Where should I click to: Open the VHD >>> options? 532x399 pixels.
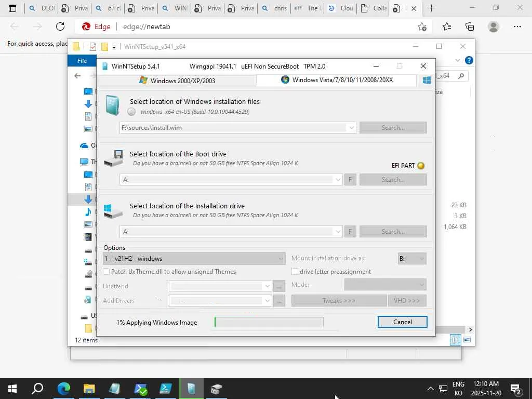407,301
